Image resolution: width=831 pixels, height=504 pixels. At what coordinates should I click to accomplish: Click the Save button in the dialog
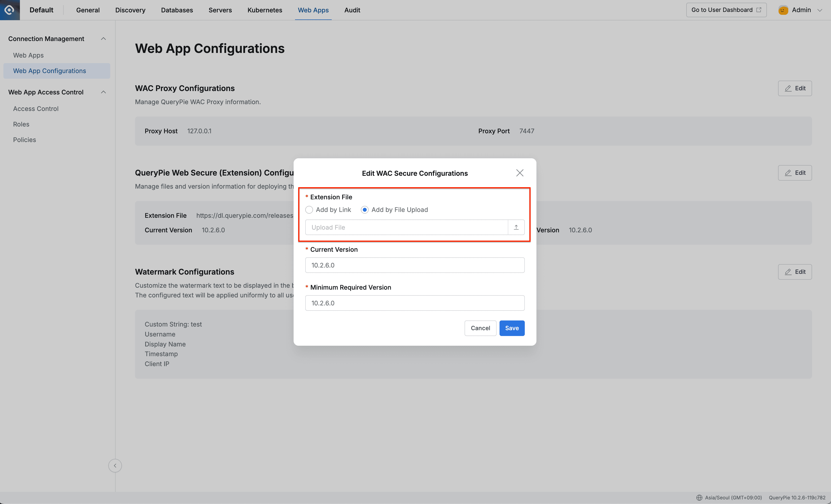[512, 328]
